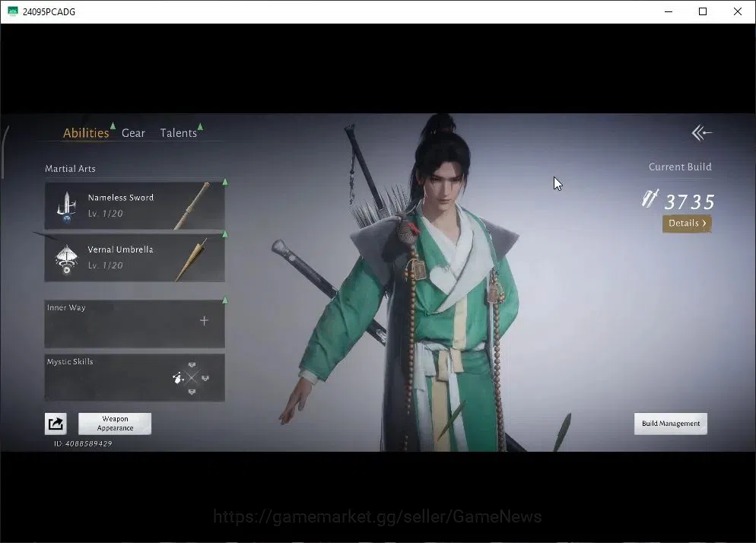Click the Current Build label

point(680,167)
